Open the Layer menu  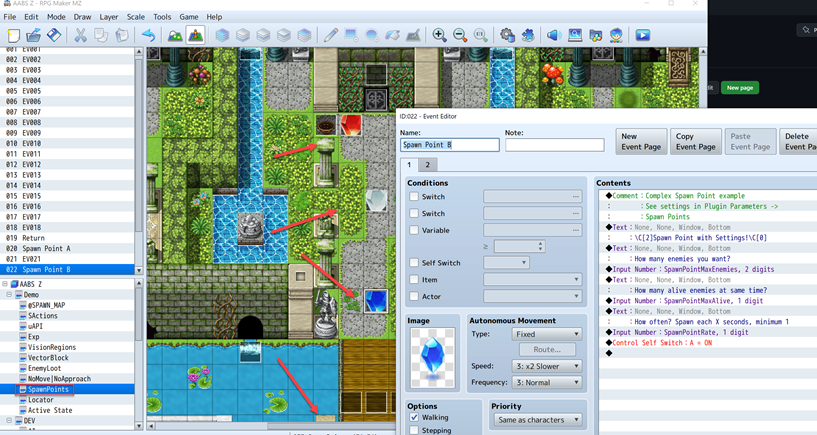point(109,17)
